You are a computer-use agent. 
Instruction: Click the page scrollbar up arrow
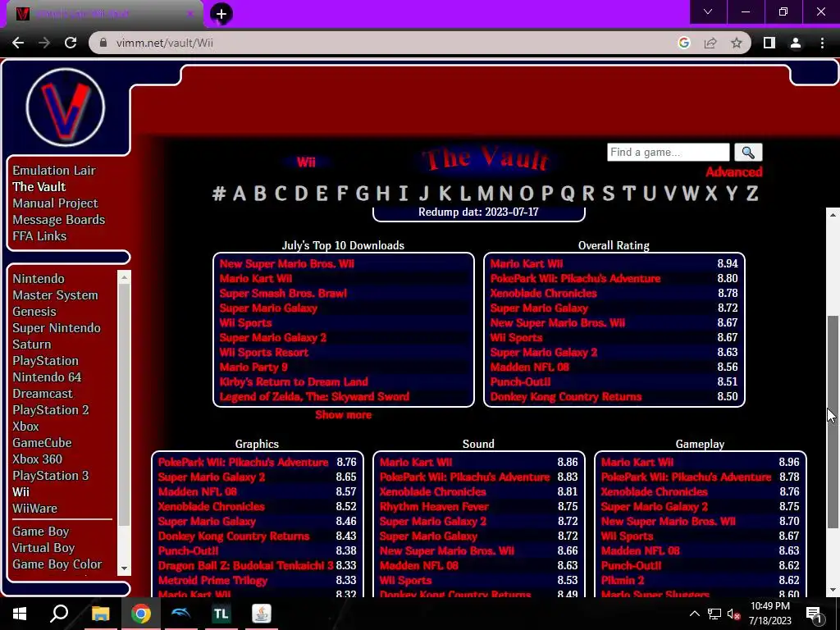(x=833, y=215)
